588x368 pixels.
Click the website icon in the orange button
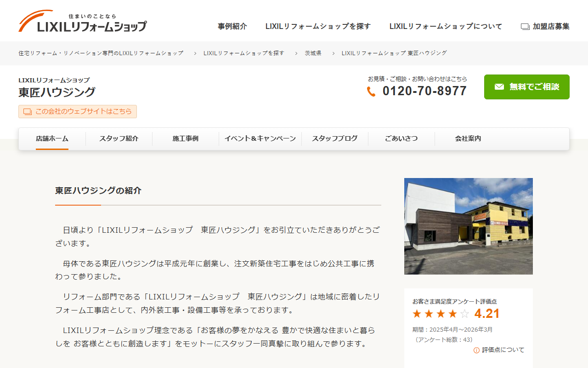click(x=28, y=112)
